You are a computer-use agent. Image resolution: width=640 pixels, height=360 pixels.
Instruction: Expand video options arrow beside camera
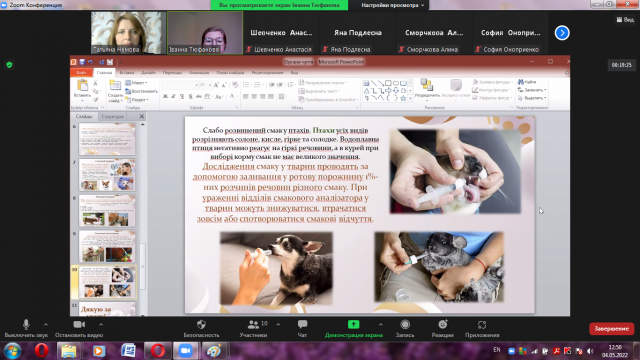coord(101,324)
